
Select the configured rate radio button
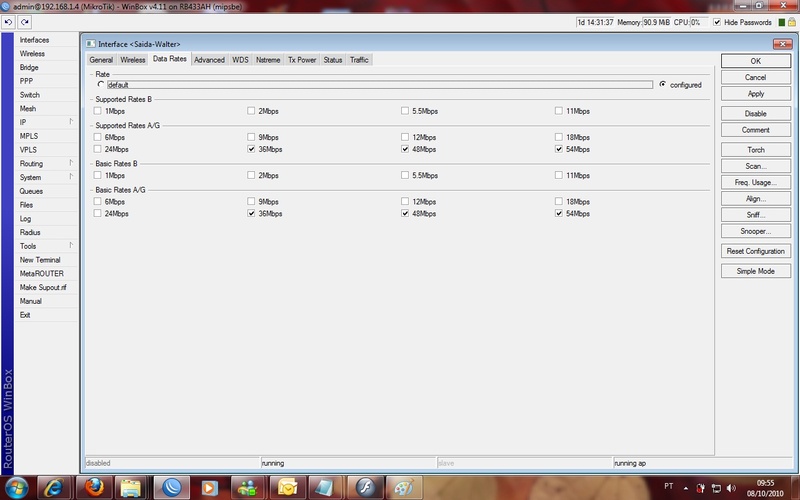(662, 84)
